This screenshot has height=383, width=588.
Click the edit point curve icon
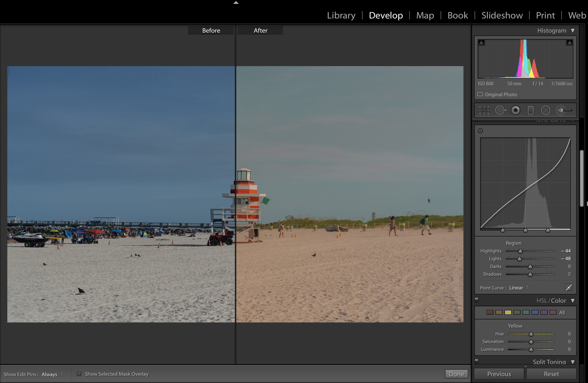click(x=568, y=288)
